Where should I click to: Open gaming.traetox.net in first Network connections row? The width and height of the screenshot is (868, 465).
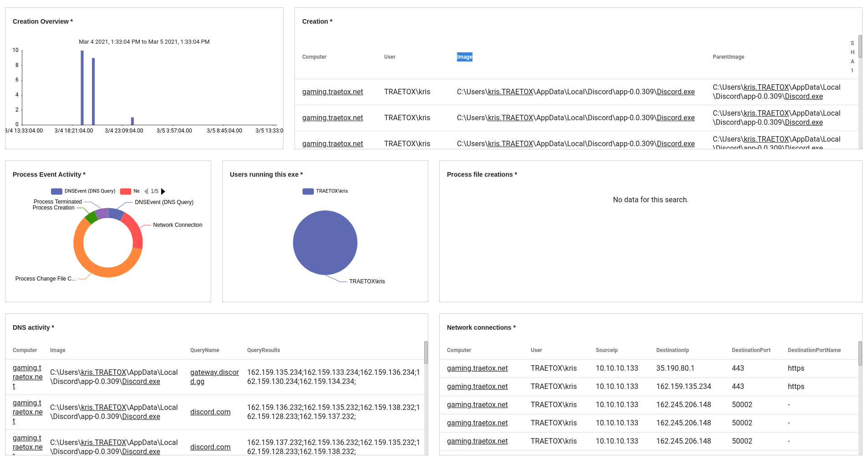477,368
